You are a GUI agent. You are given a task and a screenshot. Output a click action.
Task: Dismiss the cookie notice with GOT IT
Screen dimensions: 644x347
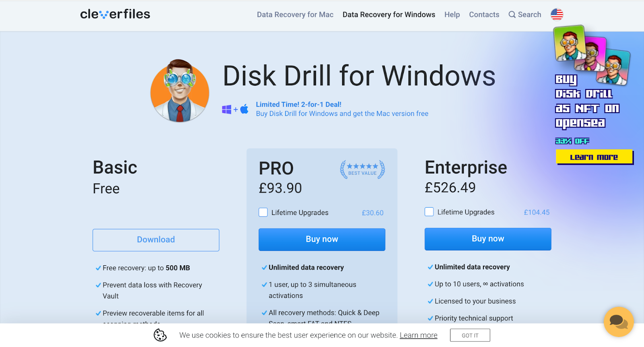(x=470, y=335)
